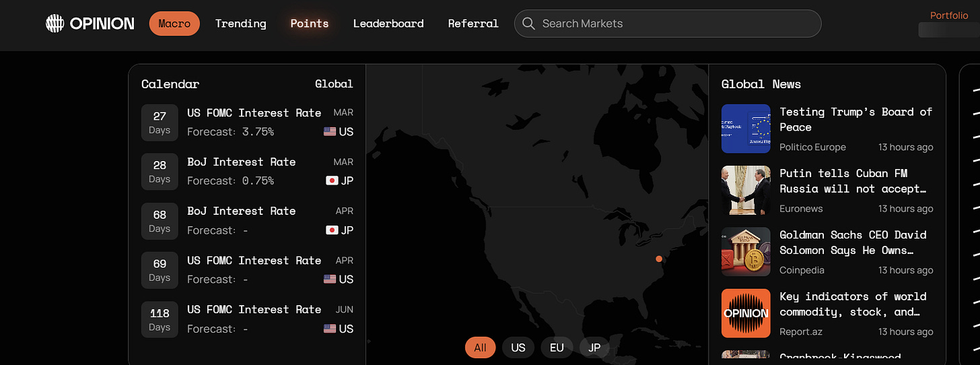Click Japan flag on the 68 Days row
980x365 pixels.
click(332, 230)
